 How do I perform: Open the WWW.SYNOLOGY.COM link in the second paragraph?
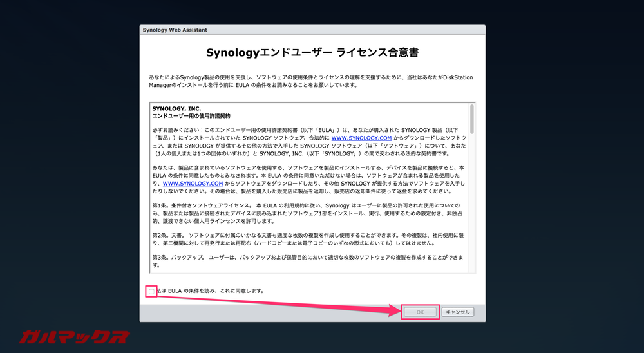[x=193, y=184]
